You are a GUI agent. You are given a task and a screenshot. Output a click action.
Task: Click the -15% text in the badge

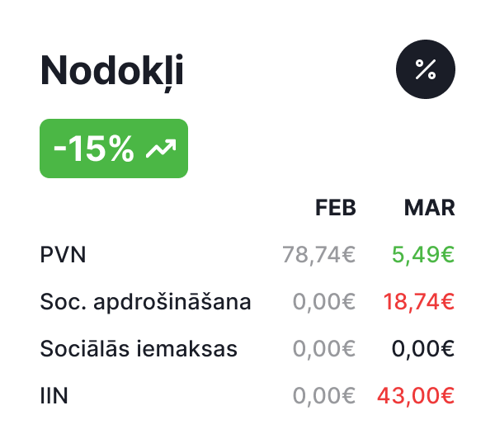[x=94, y=149]
